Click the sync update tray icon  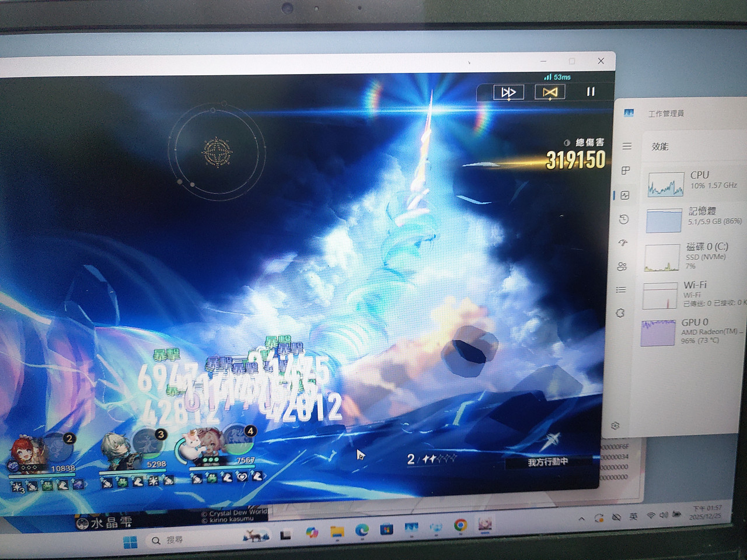(599, 518)
